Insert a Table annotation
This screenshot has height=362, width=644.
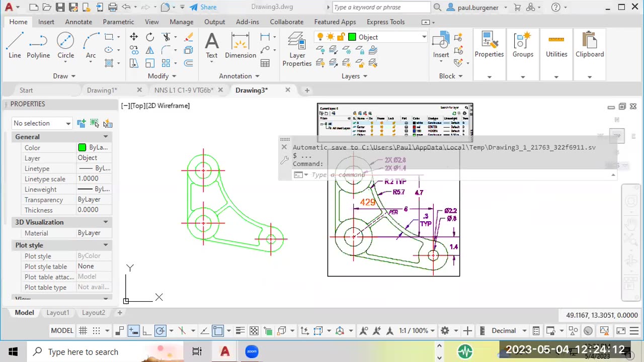click(x=265, y=63)
